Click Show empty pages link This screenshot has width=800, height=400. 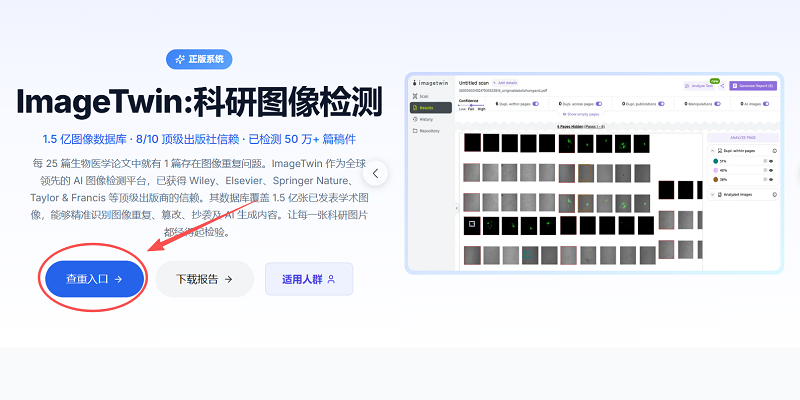[581, 114]
